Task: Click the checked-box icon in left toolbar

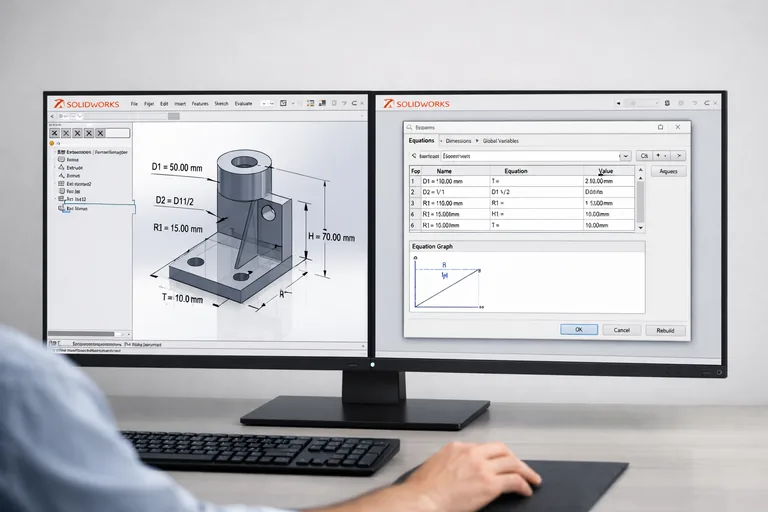Action: 283,103
